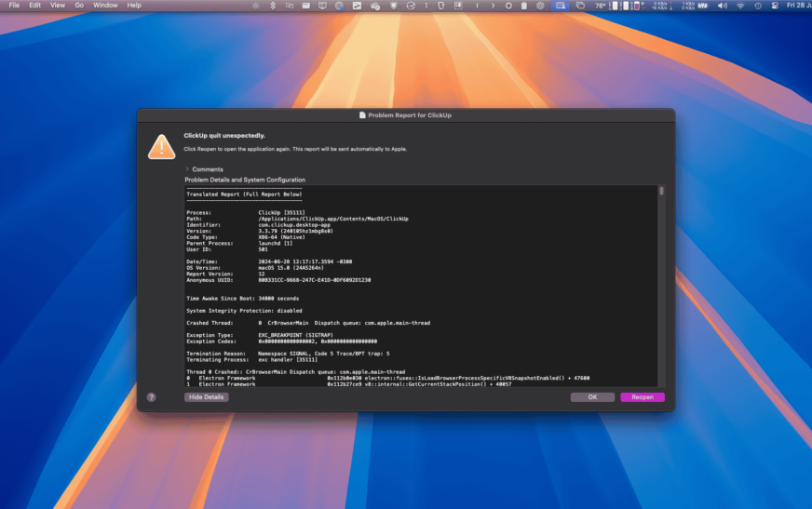
Task: Click 'Time Awake Since Boot: 34000 seconds'
Action: click(242, 299)
